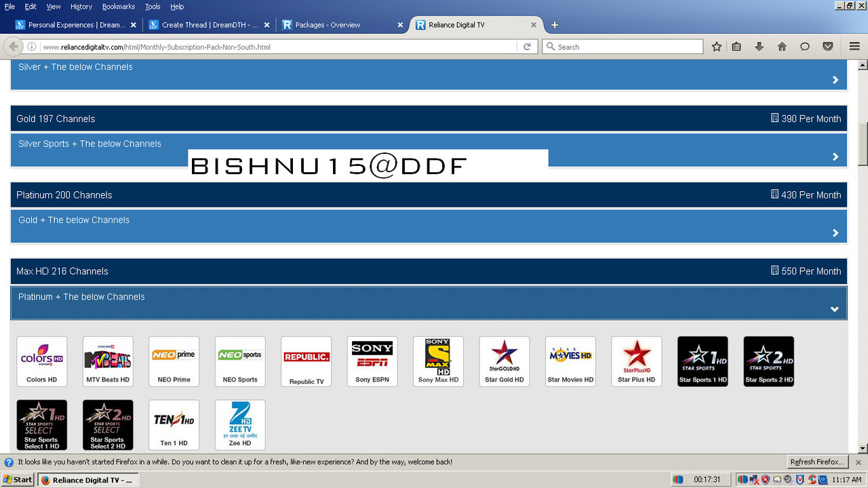
Task: Click the 430 Per Month price
Action: 806,195
